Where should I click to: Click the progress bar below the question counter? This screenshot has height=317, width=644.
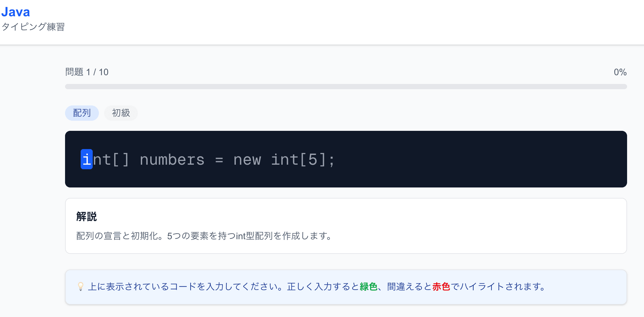[x=346, y=86]
